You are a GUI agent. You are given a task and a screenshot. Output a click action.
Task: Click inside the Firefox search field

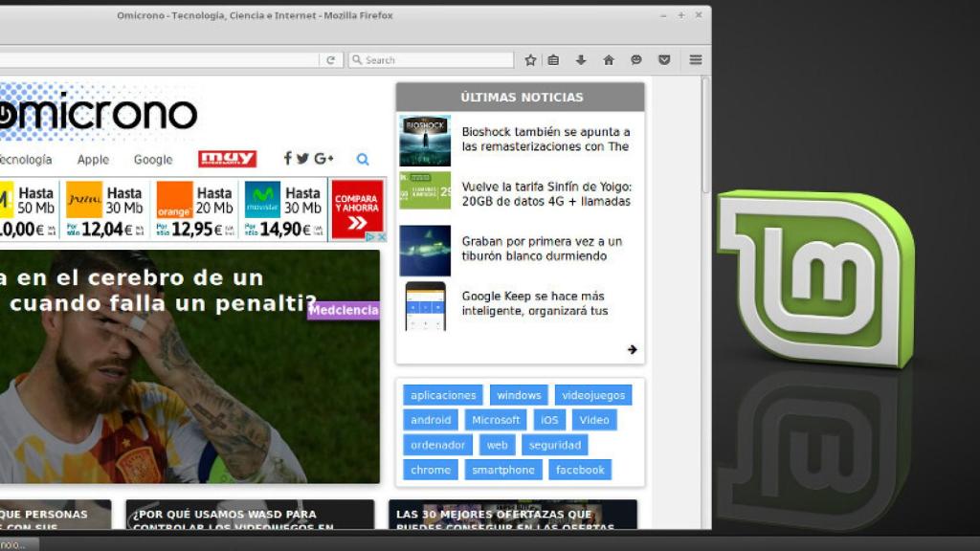[x=431, y=59]
